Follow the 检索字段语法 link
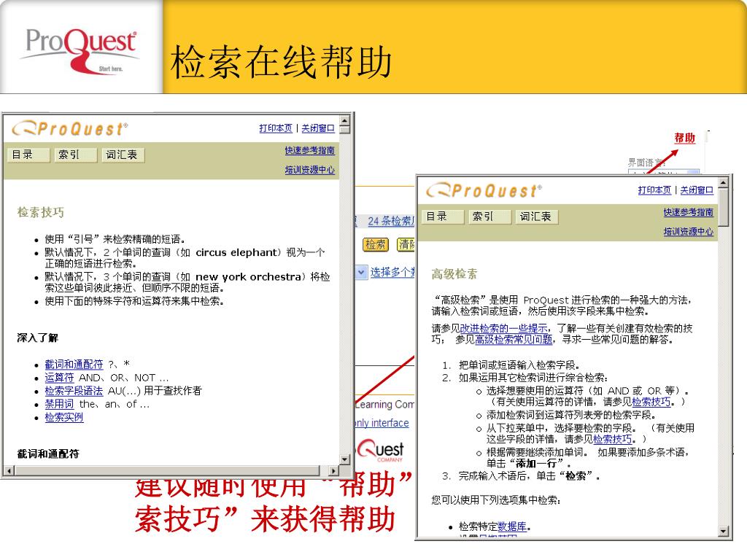 point(74,391)
